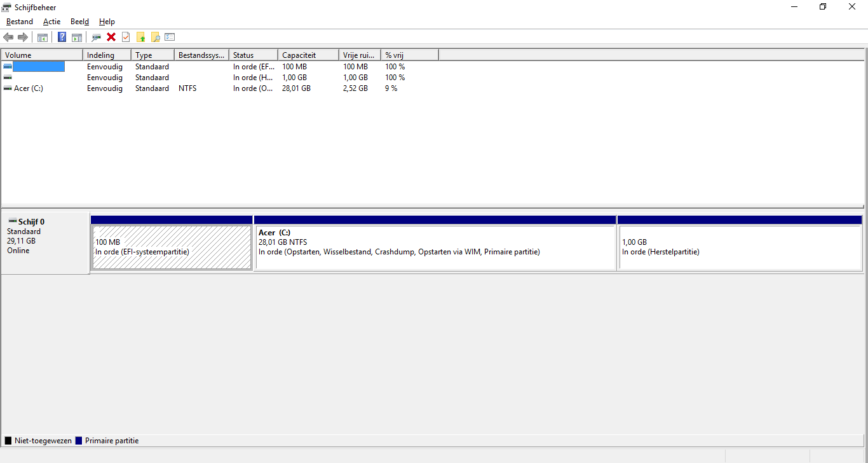The image size is (868, 463).
Task: Sort by the Volume column header
Action: coord(42,55)
